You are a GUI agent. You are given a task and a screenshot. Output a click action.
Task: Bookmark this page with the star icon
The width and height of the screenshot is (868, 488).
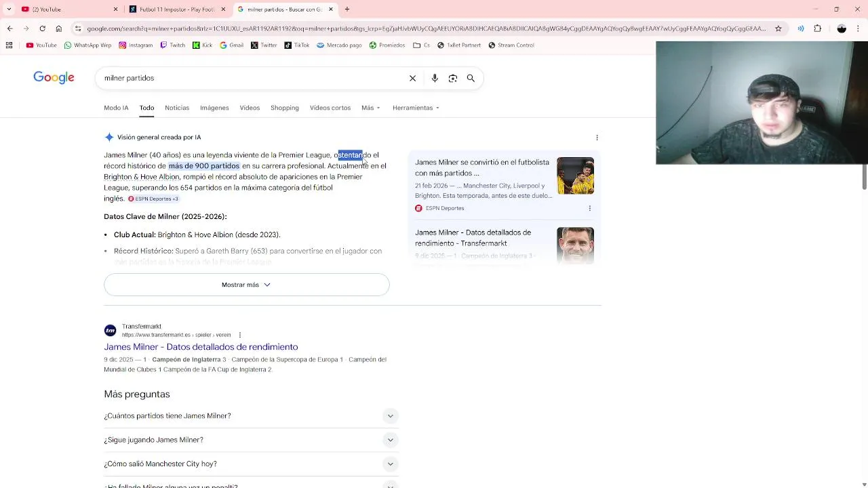778,28
